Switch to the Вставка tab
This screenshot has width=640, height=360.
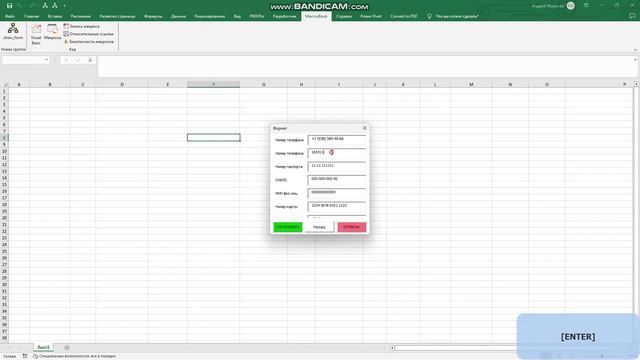[x=55, y=16]
